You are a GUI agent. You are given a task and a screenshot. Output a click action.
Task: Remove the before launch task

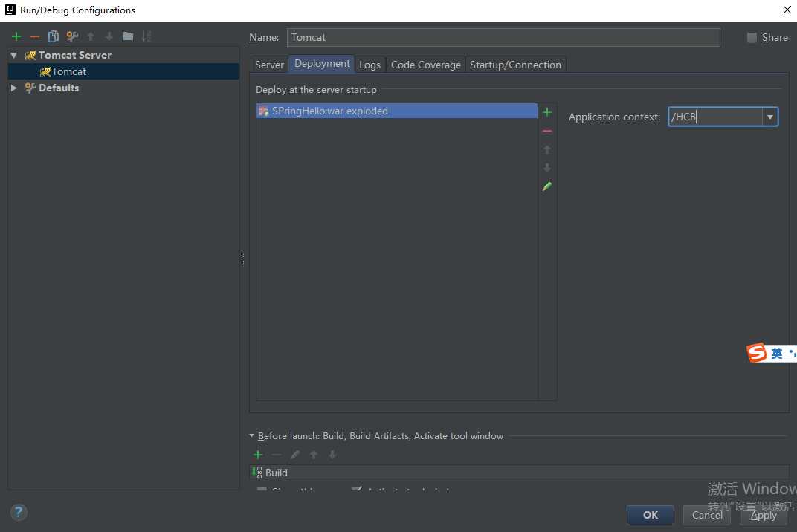(277, 455)
